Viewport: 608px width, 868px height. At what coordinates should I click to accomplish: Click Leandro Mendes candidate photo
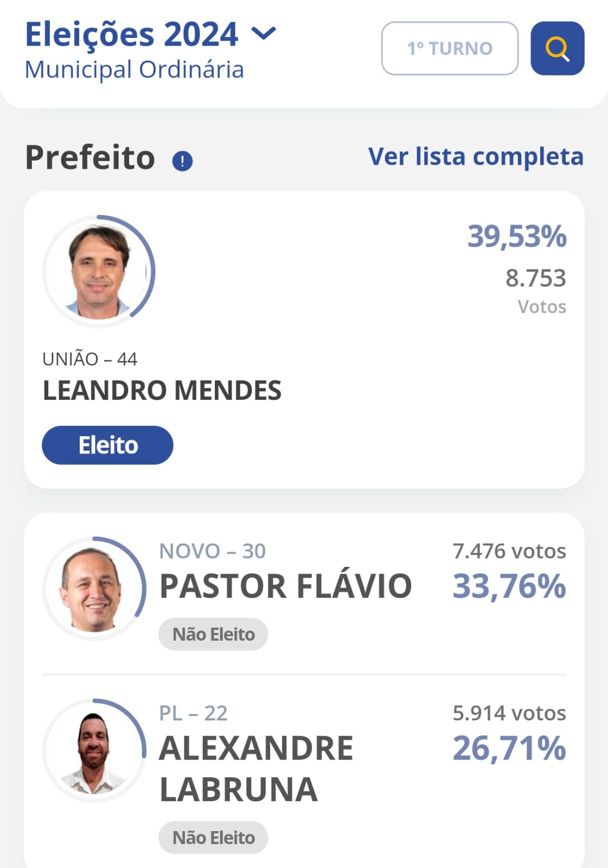pos(99,271)
